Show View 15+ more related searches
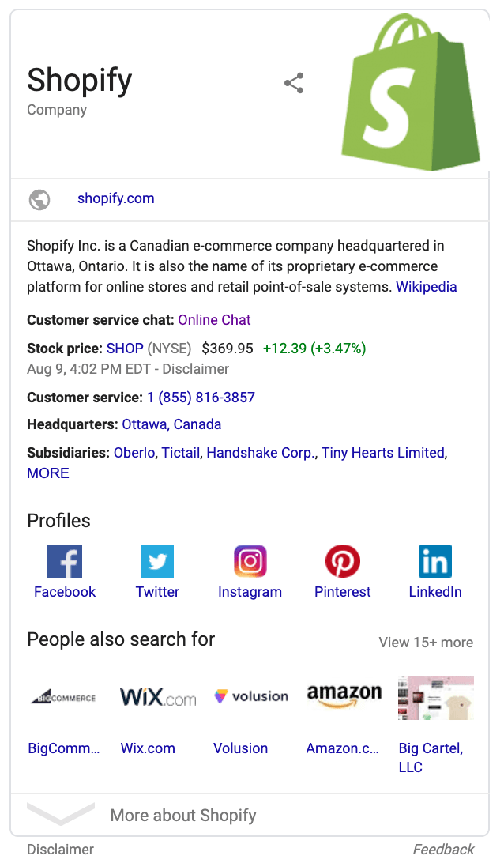 point(426,643)
